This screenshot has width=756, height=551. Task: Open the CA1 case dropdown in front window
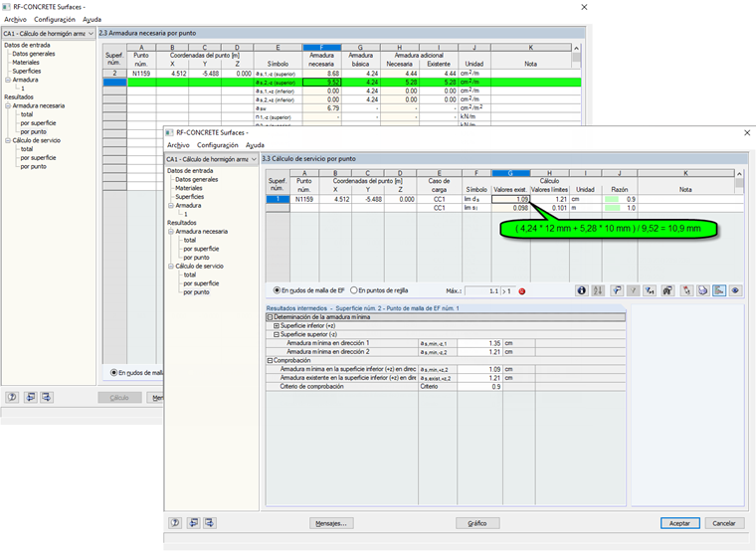click(x=254, y=159)
